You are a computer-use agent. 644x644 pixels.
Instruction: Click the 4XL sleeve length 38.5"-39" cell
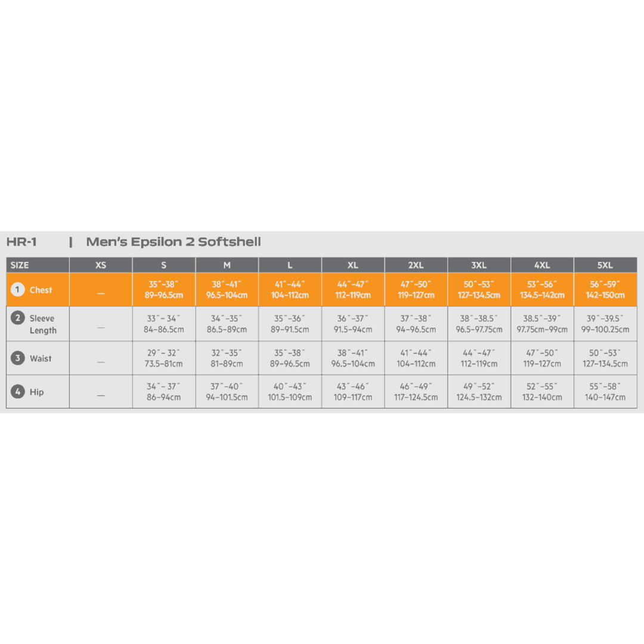542,324
